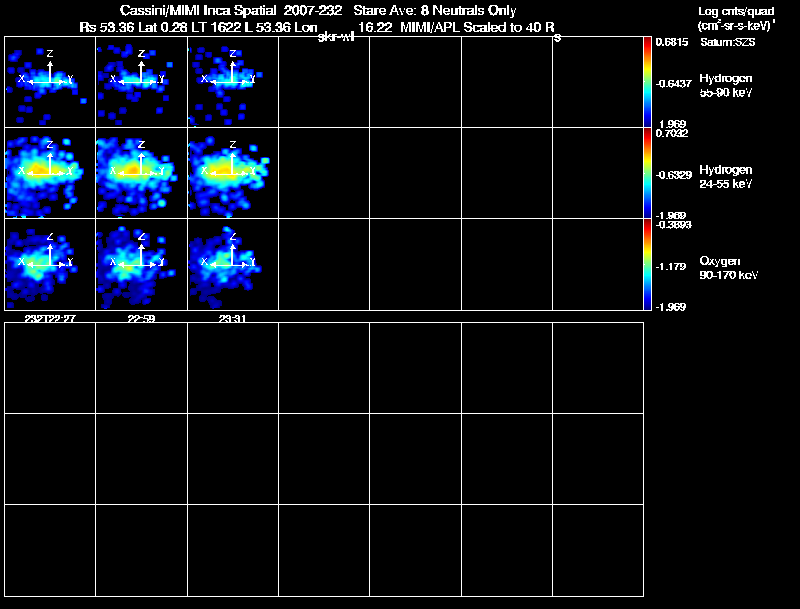Click the 0.7032 color bar maximum value
The image size is (800, 609).
[x=672, y=133]
